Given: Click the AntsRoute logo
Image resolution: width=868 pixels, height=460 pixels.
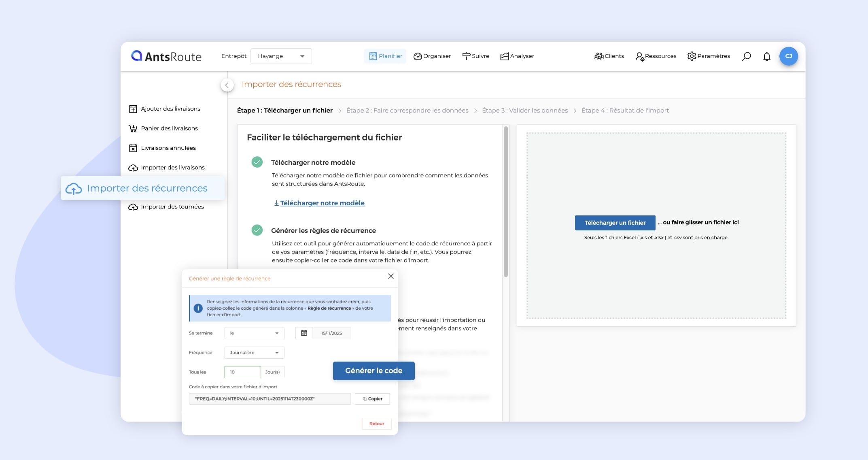Looking at the screenshot, I should coord(166,56).
